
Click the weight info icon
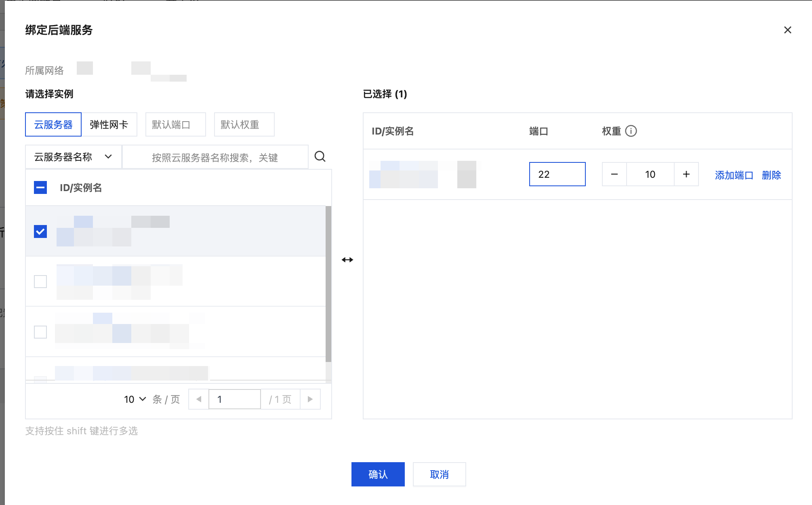(x=631, y=131)
